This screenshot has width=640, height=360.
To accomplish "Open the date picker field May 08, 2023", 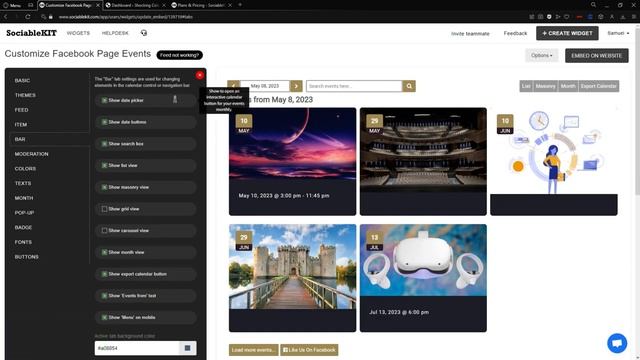I will pyautogui.click(x=264, y=86).
